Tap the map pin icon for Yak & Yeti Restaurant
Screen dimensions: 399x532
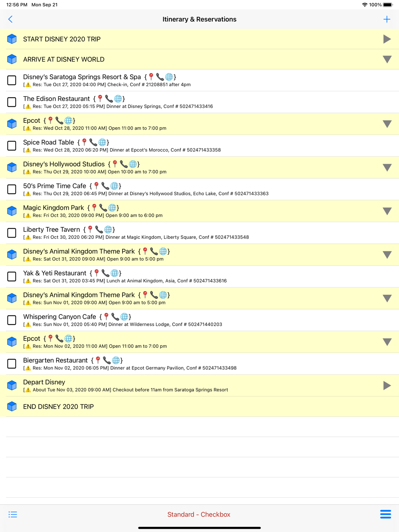(x=97, y=273)
